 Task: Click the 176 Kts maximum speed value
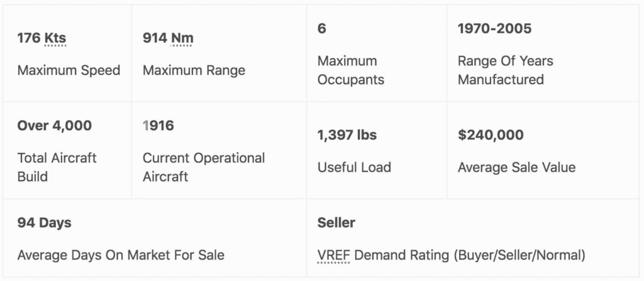pyautogui.click(x=42, y=38)
